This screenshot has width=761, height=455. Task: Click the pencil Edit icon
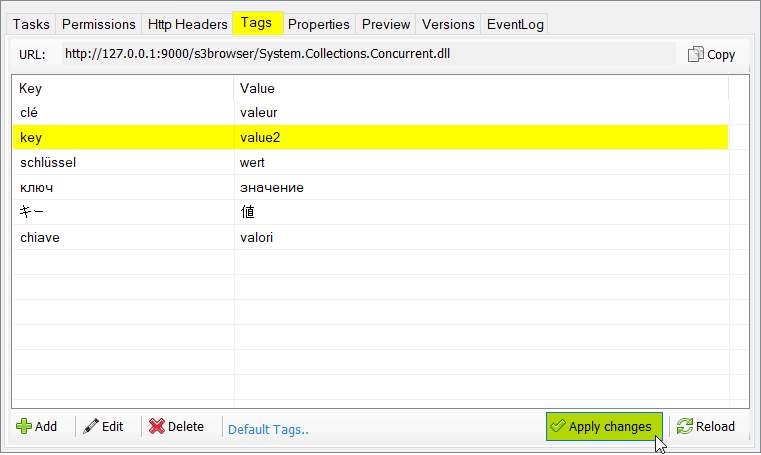point(91,426)
